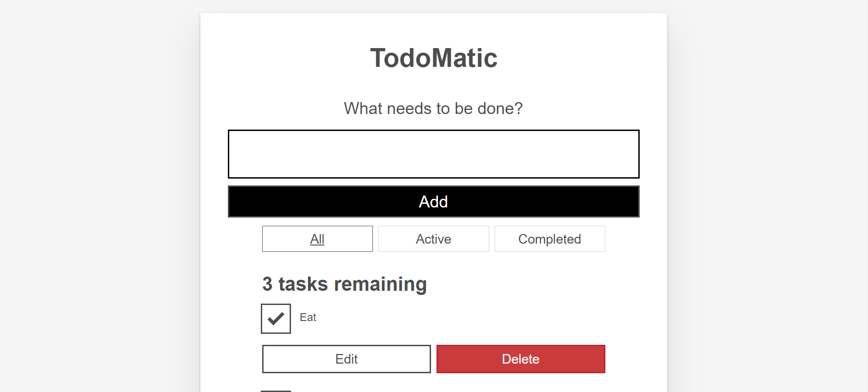
Task: Place cursor in the empty task field
Action: click(433, 154)
